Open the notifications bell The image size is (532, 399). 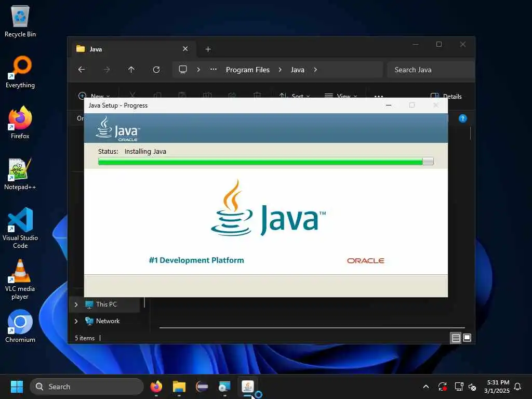tap(518, 387)
